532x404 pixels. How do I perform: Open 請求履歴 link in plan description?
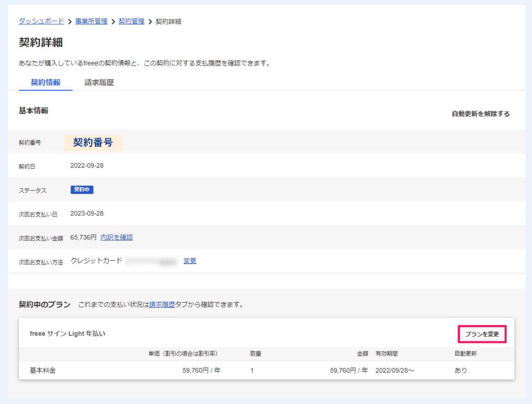pos(162,304)
